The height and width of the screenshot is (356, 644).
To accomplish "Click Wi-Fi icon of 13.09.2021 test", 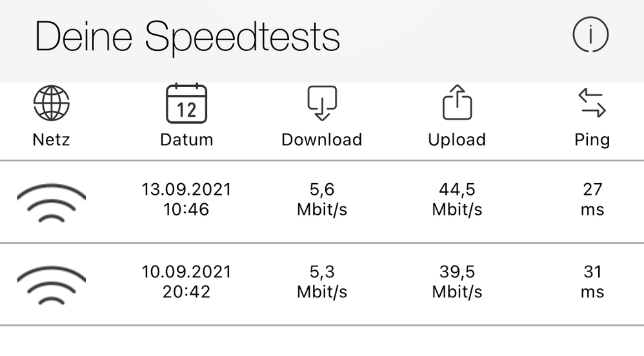I will click(x=51, y=201).
